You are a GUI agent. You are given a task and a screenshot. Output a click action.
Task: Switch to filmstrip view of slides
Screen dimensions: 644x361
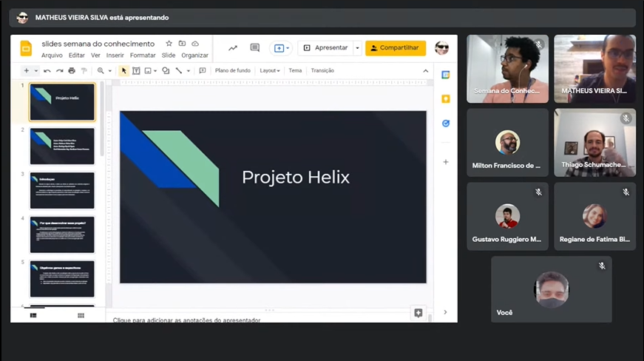[x=33, y=316]
